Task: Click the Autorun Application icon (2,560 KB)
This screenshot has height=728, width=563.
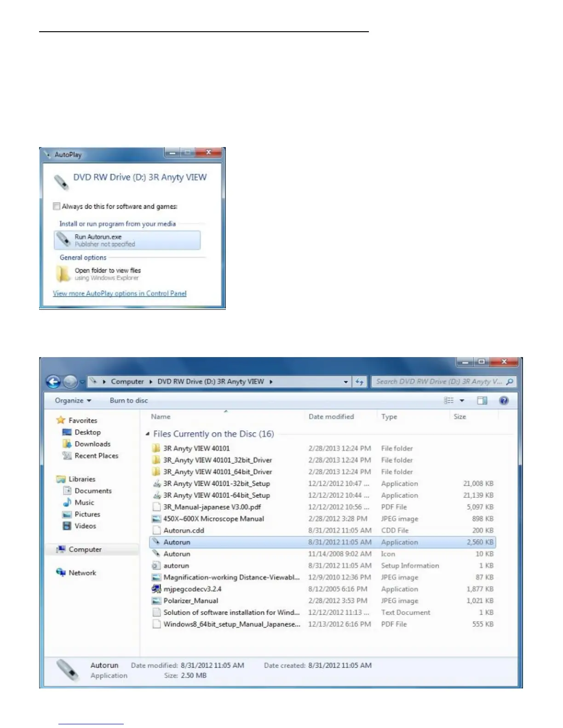Action: click(156, 542)
